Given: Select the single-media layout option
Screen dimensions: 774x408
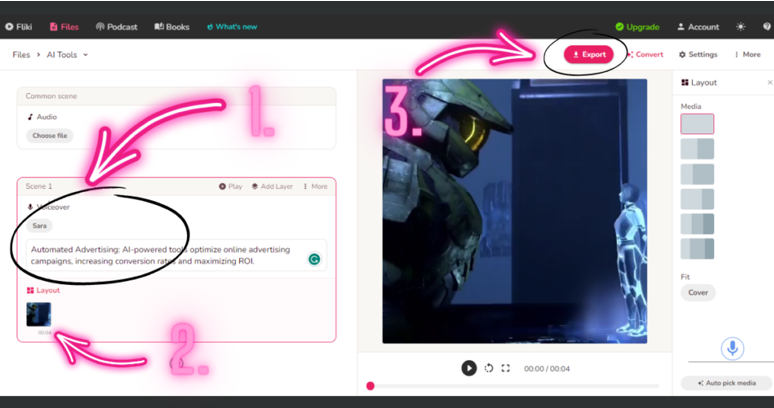Looking at the screenshot, I should [697, 124].
